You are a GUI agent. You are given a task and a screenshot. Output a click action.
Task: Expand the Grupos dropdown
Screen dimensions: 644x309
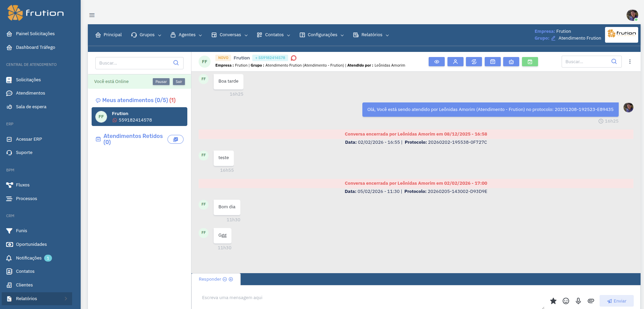point(146,34)
